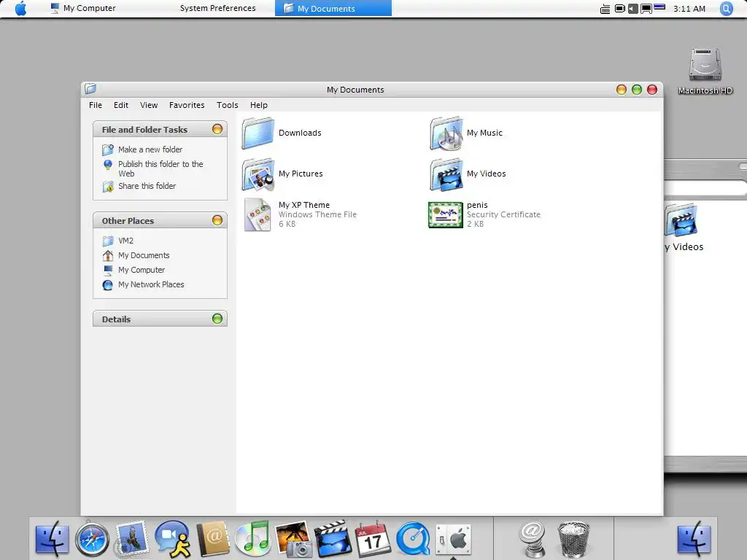Select the My XP Theme file
Image resolution: width=747 pixels, height=560 pixels.
(x=258, y=214)
